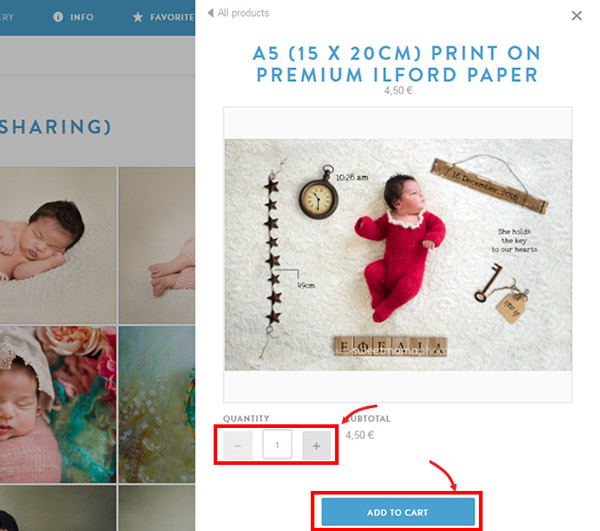
Task: Select the sleeping newborn on cream blanket thumbnail
Action: [x=58, y=245]
